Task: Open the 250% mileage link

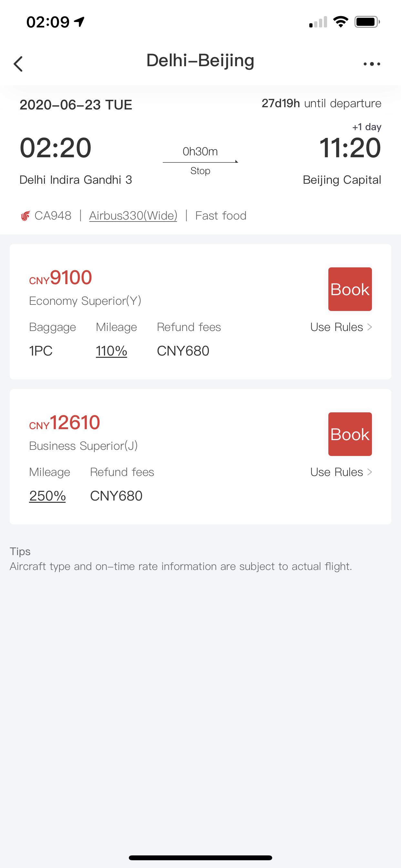Action: [47, 496]
